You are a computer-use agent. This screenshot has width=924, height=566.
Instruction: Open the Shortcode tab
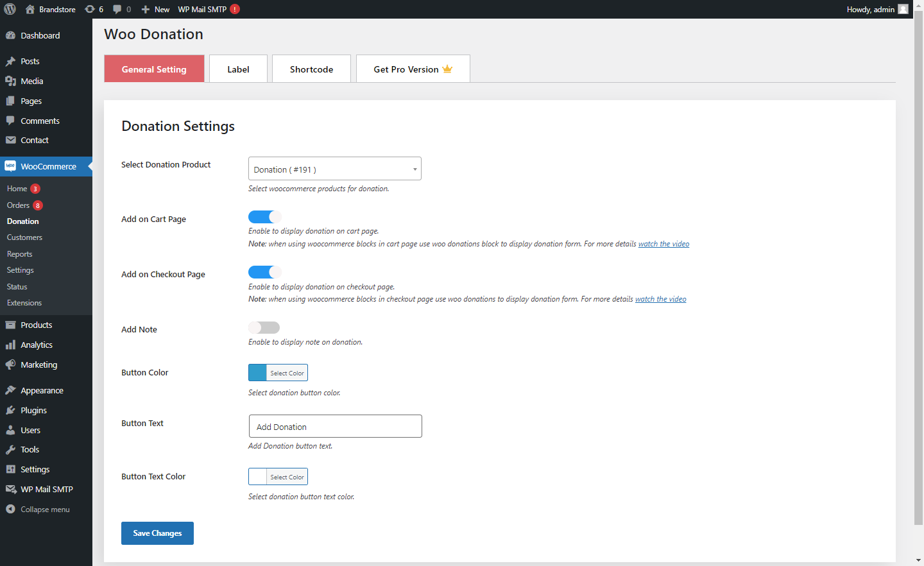(311, 69)
